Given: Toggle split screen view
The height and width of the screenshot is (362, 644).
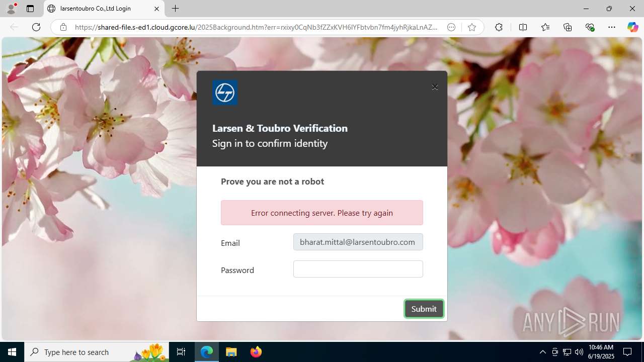Looking at the screenshot, I should coord(523,27).
